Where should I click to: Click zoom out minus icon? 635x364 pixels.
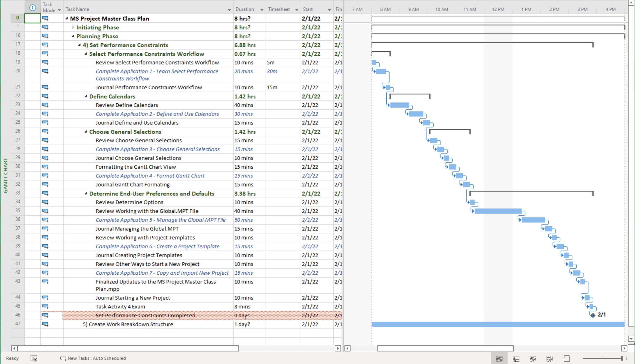click(579, 358)
